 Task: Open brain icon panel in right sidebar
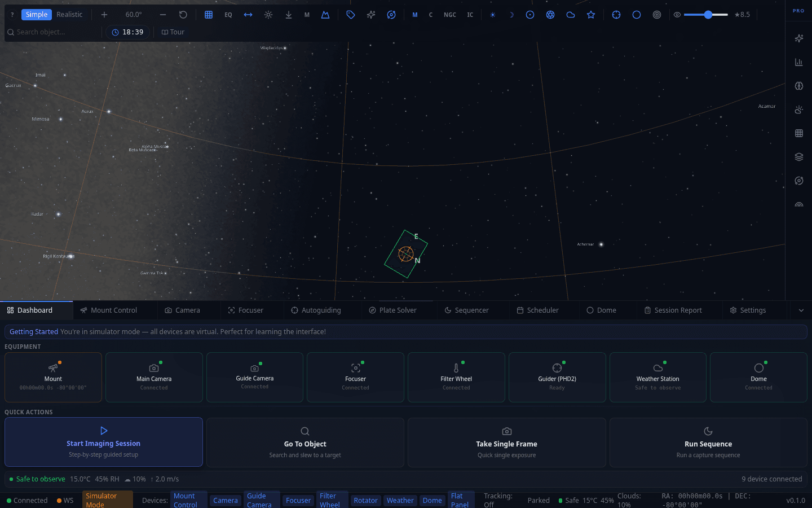coord(799,86)
